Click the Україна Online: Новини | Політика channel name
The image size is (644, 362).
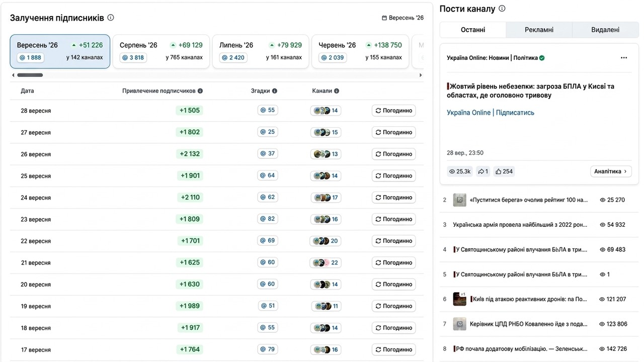492,58
